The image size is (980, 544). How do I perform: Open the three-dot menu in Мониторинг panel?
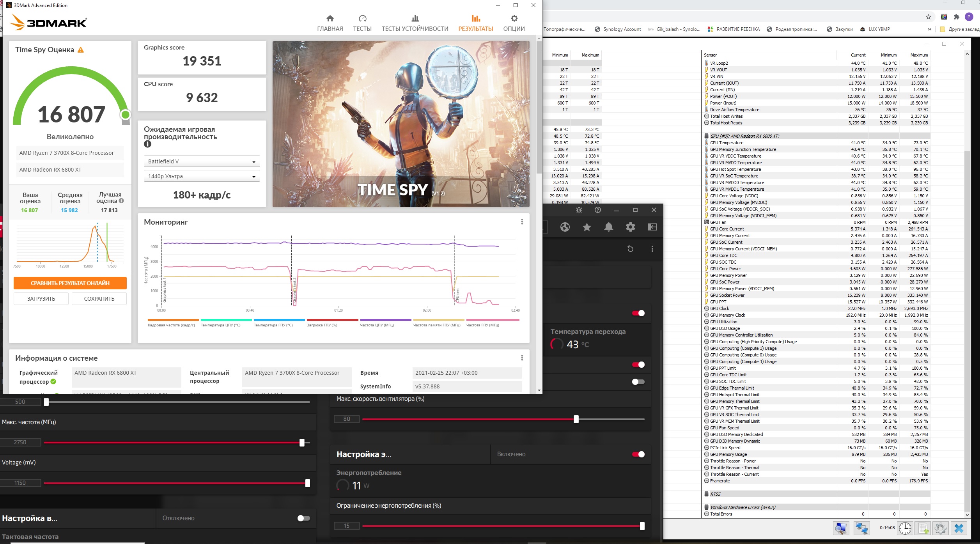(x=522, y=222)
